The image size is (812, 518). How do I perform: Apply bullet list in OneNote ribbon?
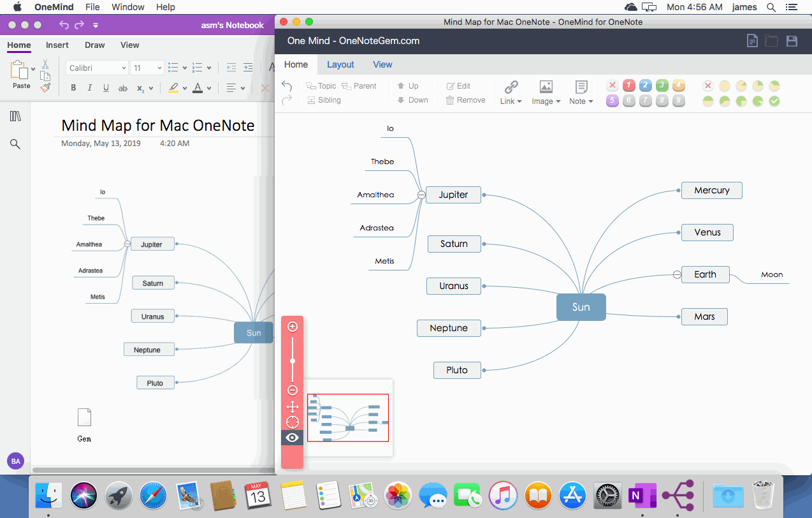click(173, 68)
